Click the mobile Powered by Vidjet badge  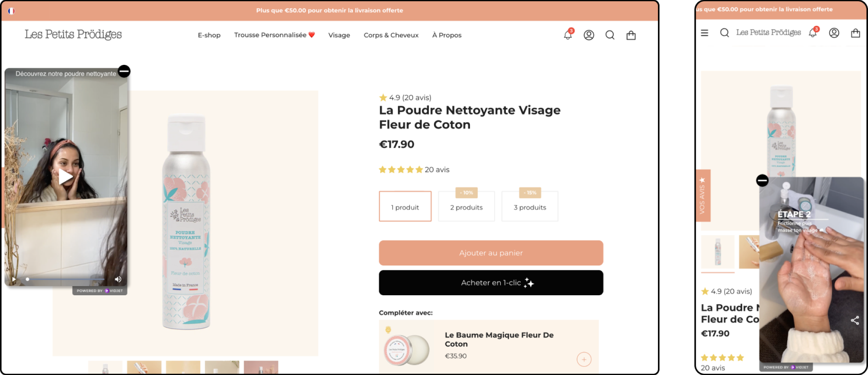pos(786,368)
